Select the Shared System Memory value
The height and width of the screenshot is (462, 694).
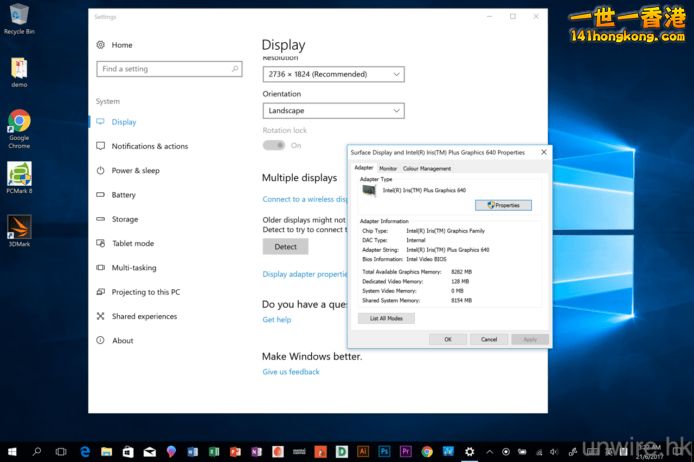pyautogui.click(x=461, y=300)
